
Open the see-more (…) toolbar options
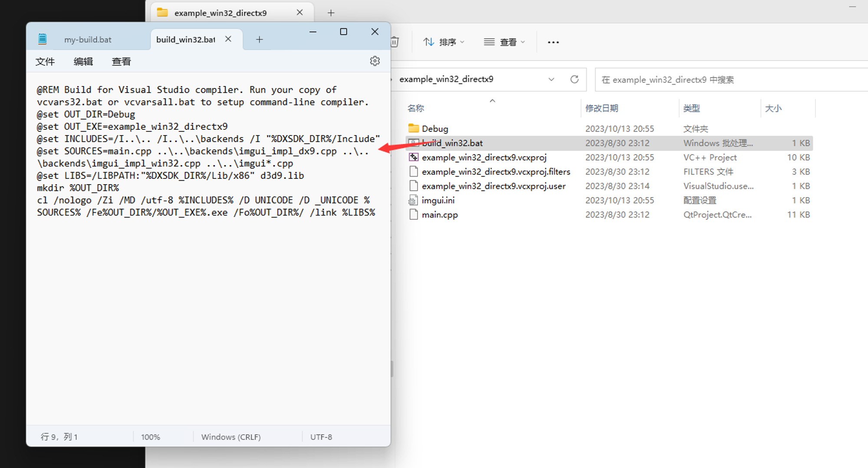pyautogui.click(x=553, y=42)
